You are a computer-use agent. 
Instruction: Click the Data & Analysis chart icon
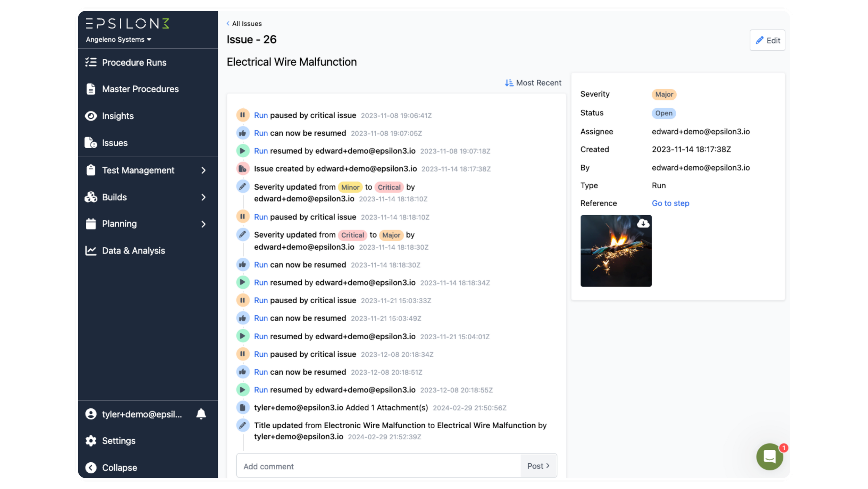[91, 251]
